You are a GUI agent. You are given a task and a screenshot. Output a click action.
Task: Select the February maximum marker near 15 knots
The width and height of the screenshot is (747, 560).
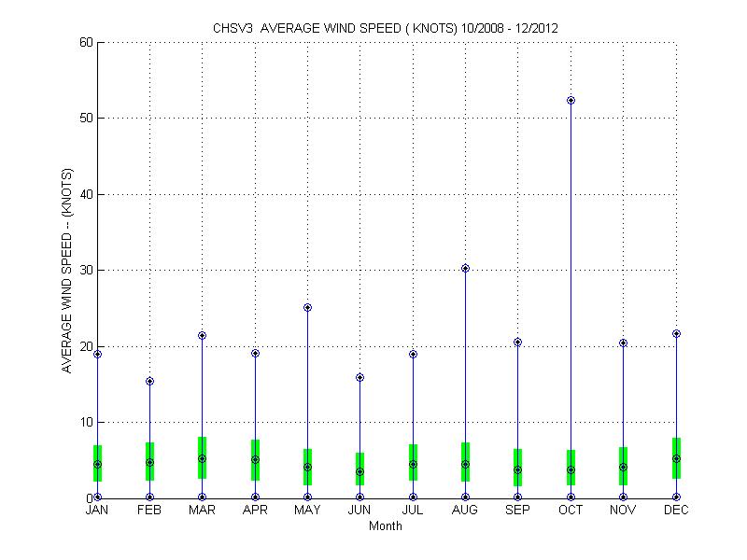149,381
